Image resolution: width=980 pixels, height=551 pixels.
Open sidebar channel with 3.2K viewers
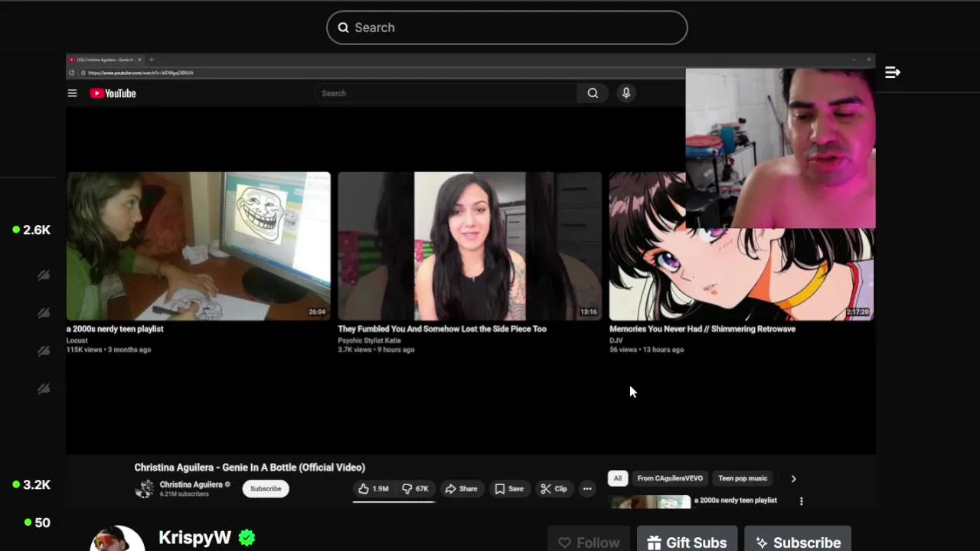click(x=31, y=484)
